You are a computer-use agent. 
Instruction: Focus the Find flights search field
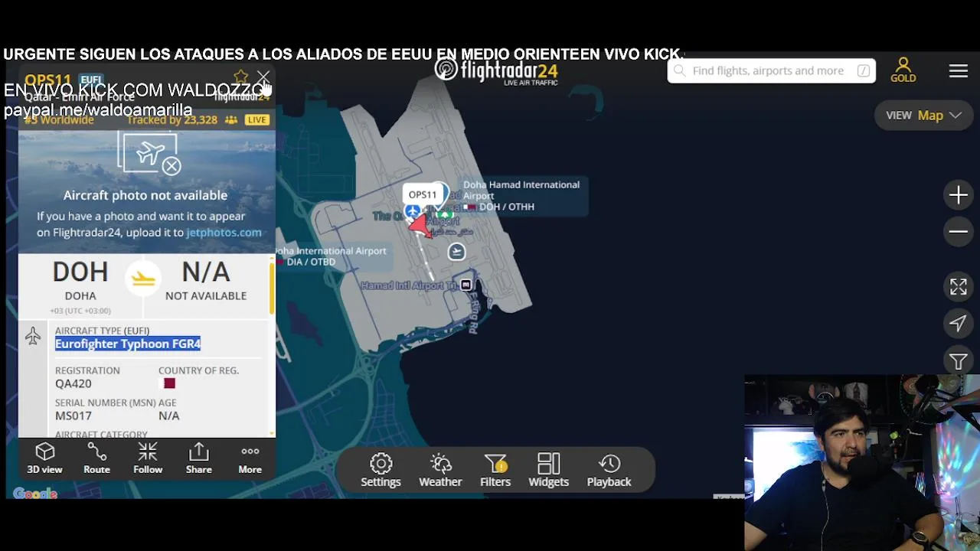(772, 70)
